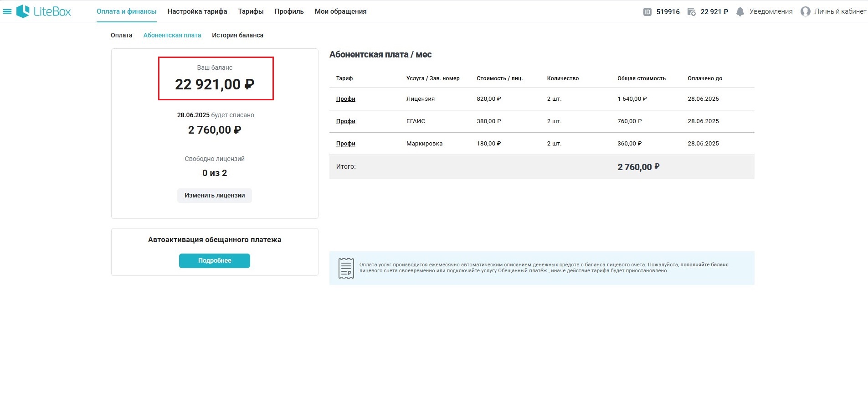Open Профи link in Лицензия row

click(x=346, y=99)
